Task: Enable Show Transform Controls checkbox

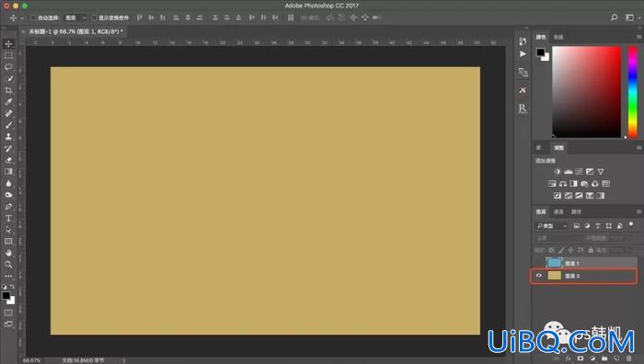Action: point(94,17)
